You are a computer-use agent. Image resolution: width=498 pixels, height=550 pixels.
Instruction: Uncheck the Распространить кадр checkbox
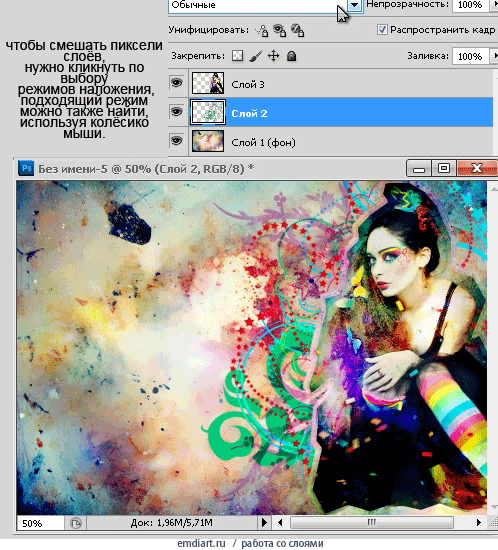(x=382, y=29)
